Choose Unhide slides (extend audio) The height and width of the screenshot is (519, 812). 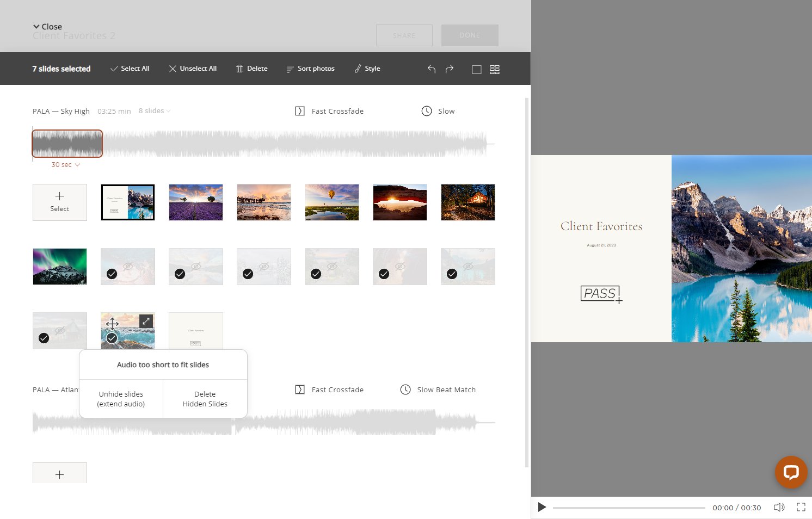121,399
